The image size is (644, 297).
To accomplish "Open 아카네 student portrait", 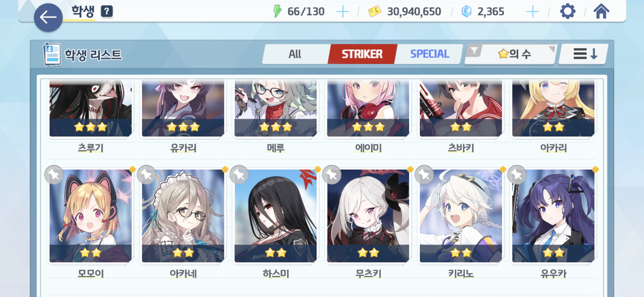I will point(183,216).
